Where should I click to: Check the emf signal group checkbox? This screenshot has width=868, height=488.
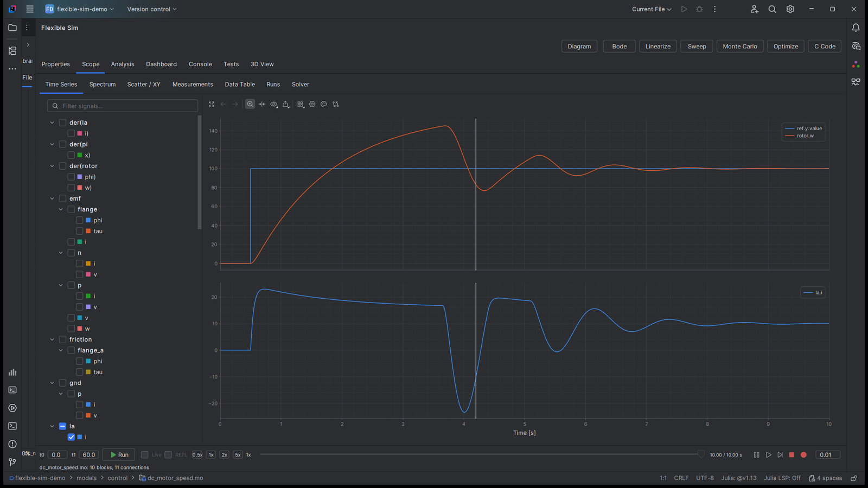tap(62, 198)
